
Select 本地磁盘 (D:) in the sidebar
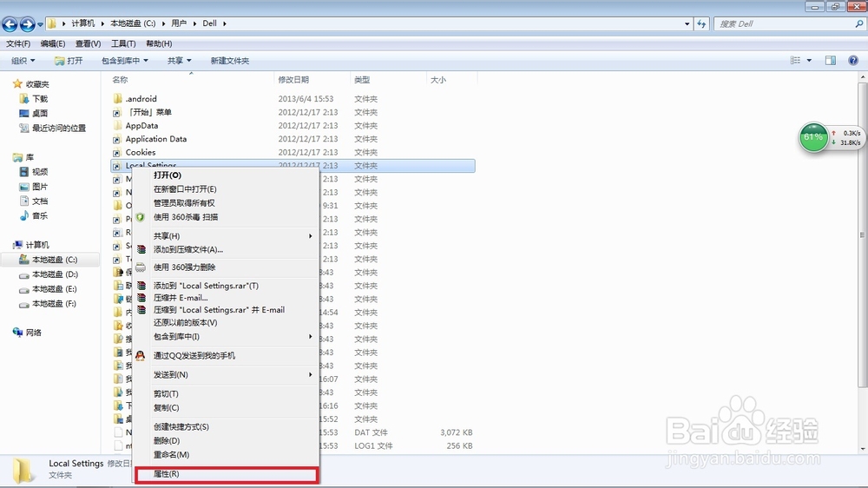coord(48,274)
